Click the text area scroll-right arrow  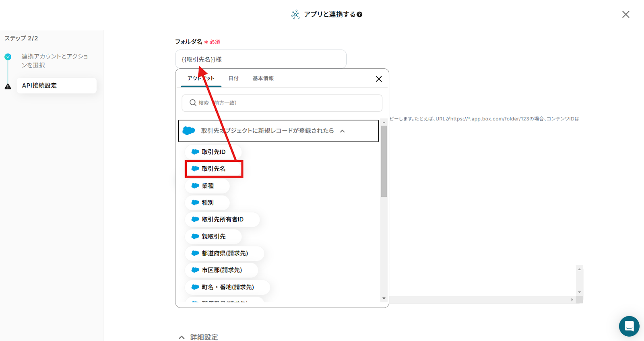[x=572, y=300]
